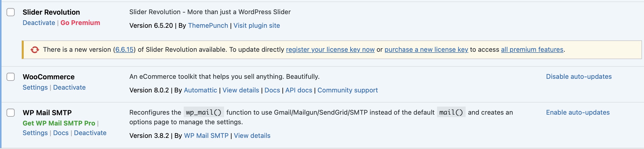644x149 pixels.
Task: Open all premium features link
Action: [532, 49]
